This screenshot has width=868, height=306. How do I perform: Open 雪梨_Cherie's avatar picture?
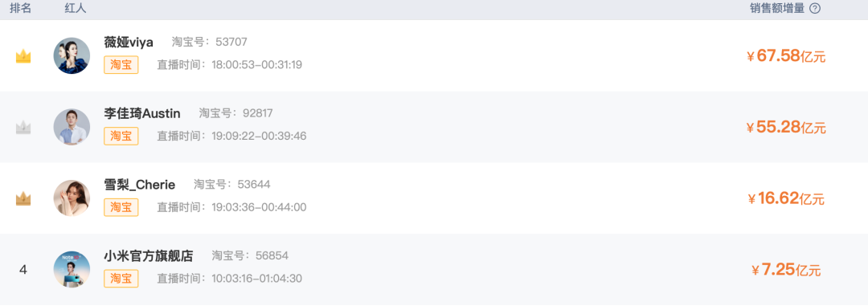[72, 198]
